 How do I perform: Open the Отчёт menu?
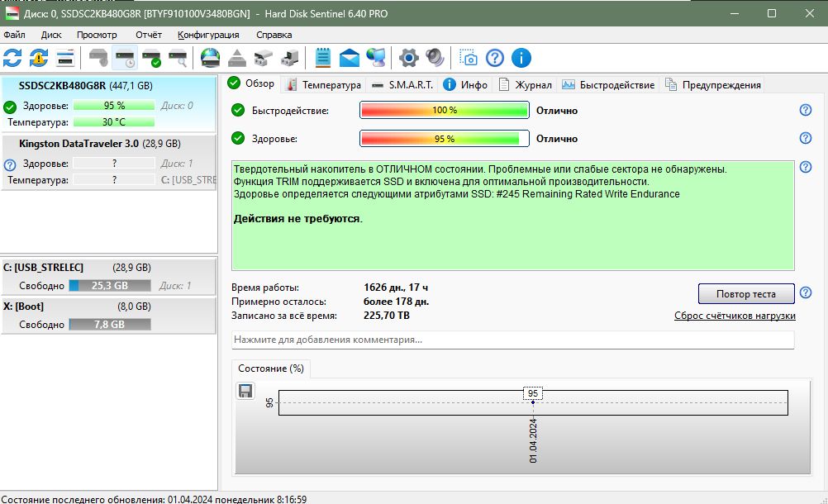click(x=149, y=35)
